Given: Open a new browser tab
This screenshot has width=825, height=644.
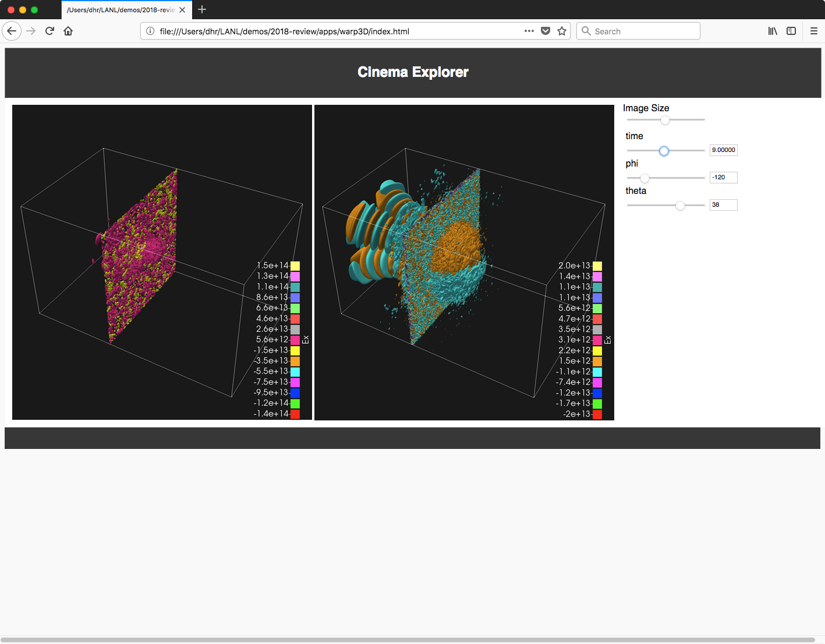Looking at the screenshot, I should point(202,9).
